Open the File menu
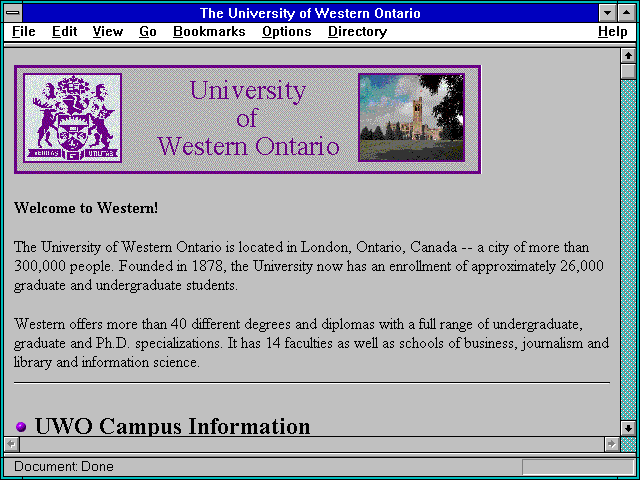This screenshot has height=480, width=640. point(24,32)
